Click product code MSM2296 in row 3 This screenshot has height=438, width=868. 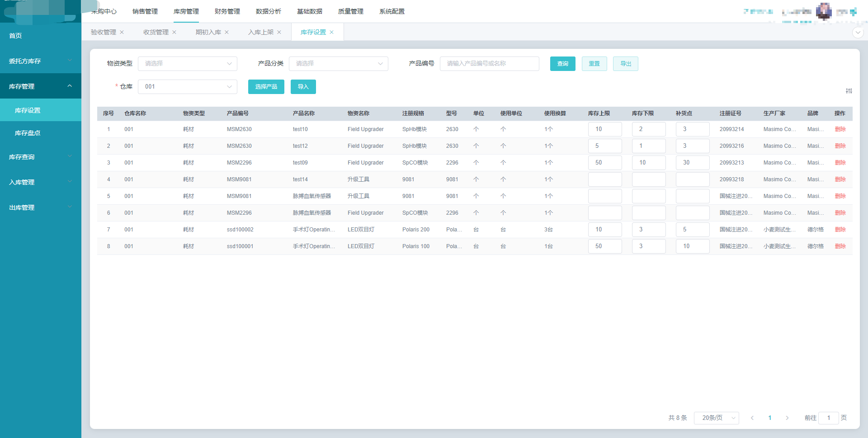coord(239,163)
